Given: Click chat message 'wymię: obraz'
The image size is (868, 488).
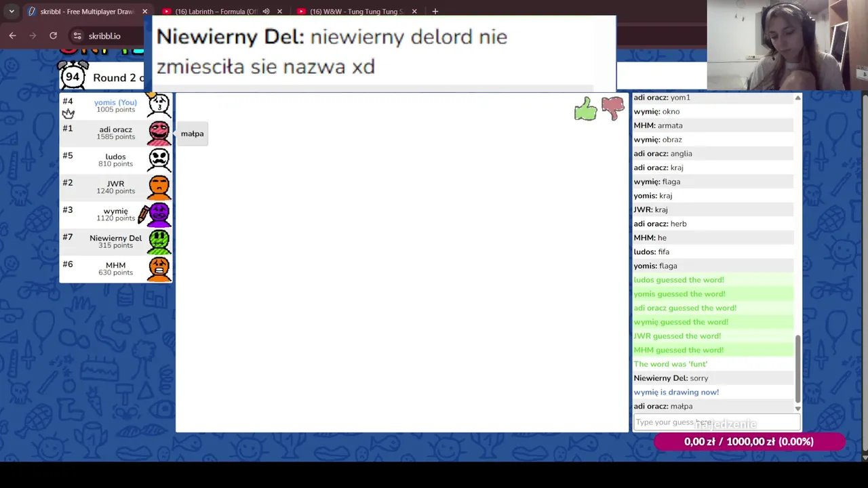Looking at the screenshot, I should click(x=713, y=140).
